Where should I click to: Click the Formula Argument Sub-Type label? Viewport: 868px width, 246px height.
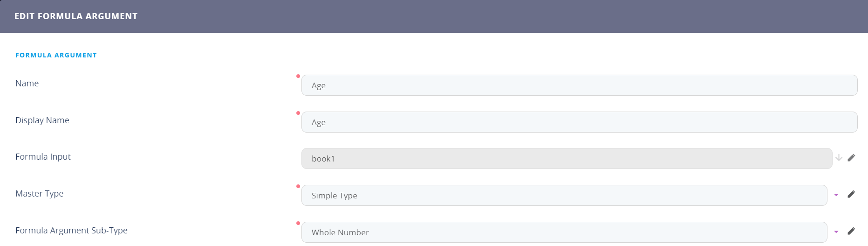(71, 231)
